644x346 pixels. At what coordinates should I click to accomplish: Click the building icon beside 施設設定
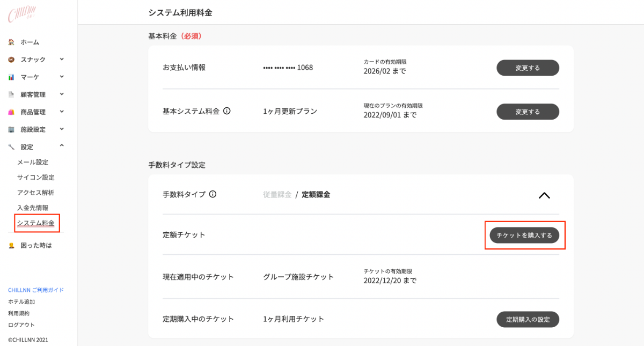click(x=11, y=130)
